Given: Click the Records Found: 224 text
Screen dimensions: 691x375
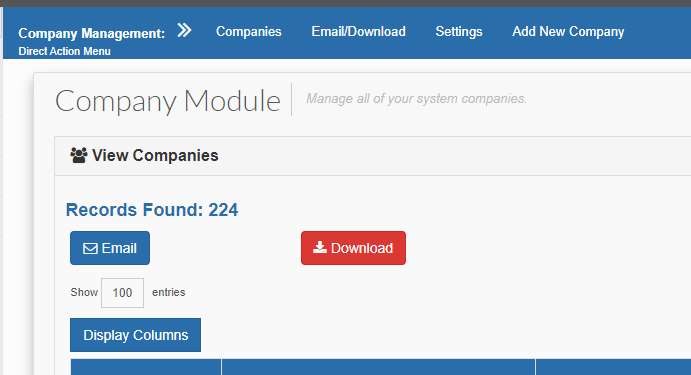Looking at the screenshot, I should tap(152, 210).
